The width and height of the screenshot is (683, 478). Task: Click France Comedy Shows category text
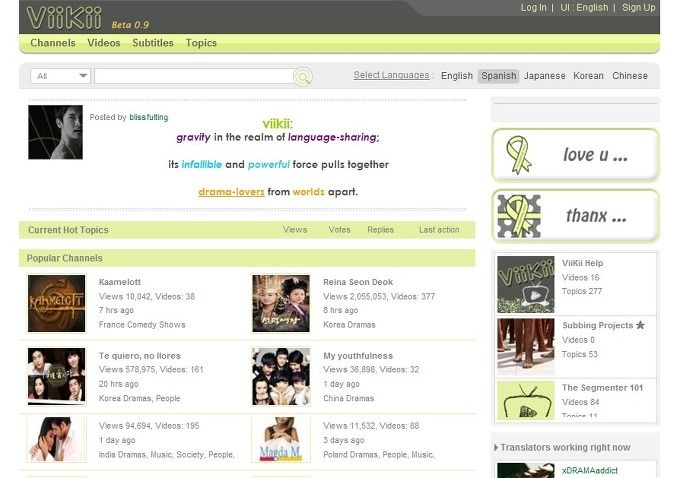click(142, 325)
